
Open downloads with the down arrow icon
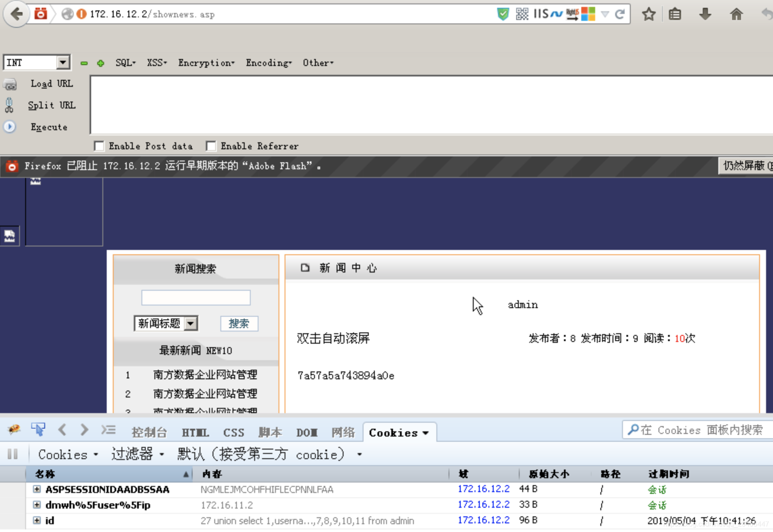(x=705, y=14)
